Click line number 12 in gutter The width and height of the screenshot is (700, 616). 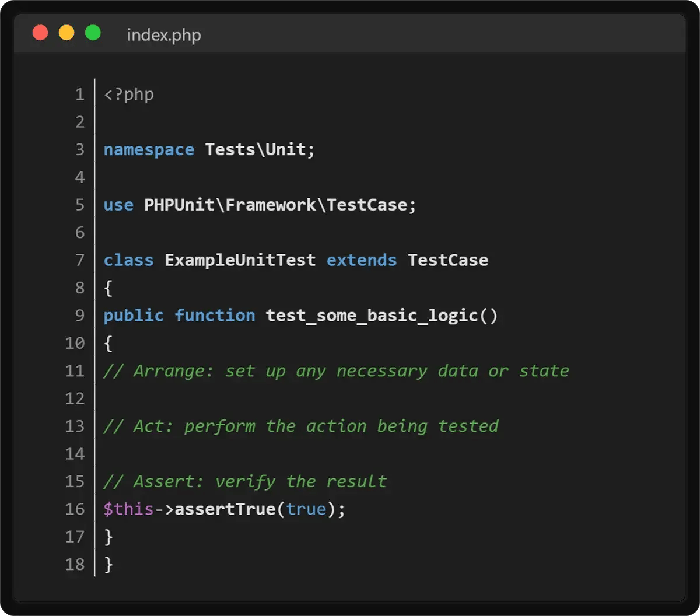click(x=75, y=399)
